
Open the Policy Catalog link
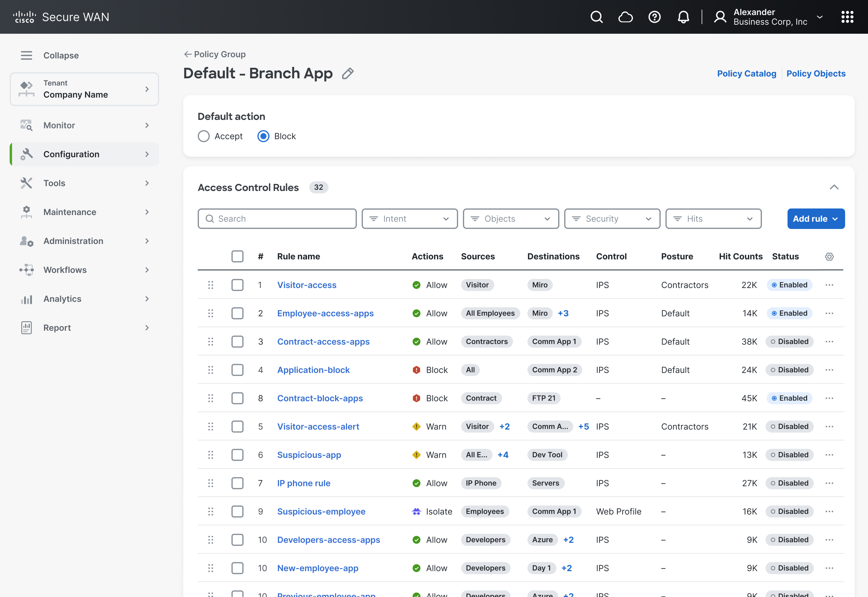coord(746,74)
